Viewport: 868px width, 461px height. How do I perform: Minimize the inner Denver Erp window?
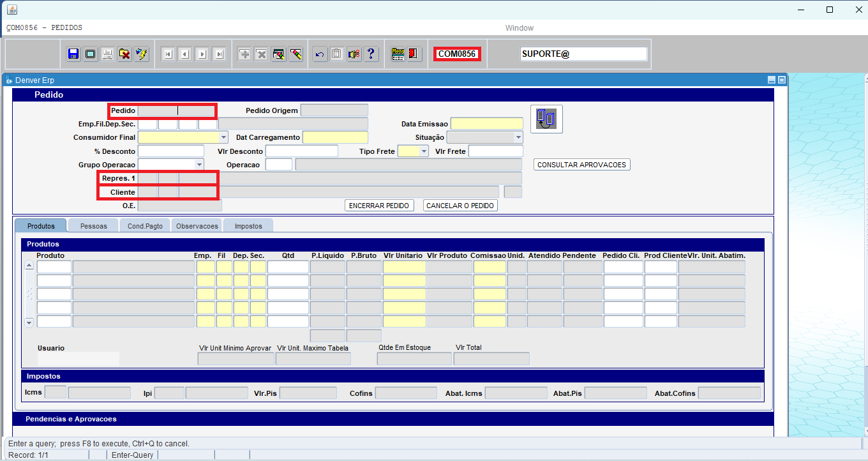772,80
